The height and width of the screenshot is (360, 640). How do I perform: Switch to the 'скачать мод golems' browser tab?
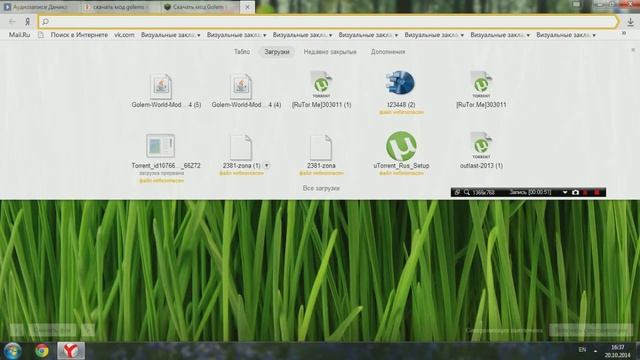[119, 7]
